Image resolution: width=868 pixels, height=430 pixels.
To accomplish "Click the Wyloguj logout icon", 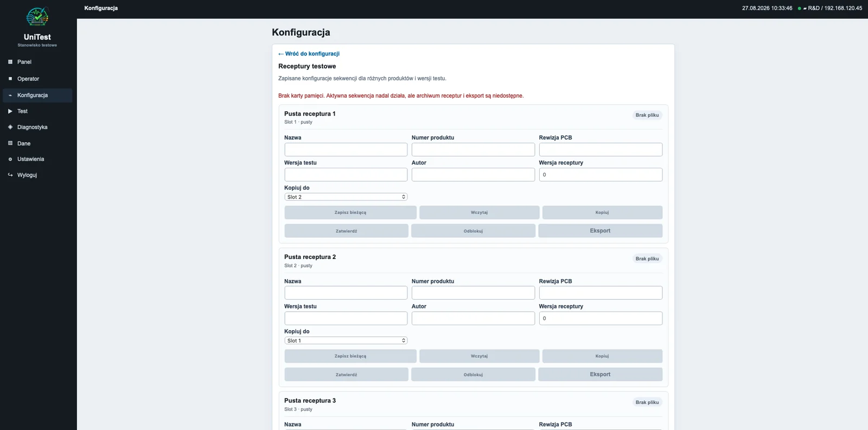I will pos(10,175).
